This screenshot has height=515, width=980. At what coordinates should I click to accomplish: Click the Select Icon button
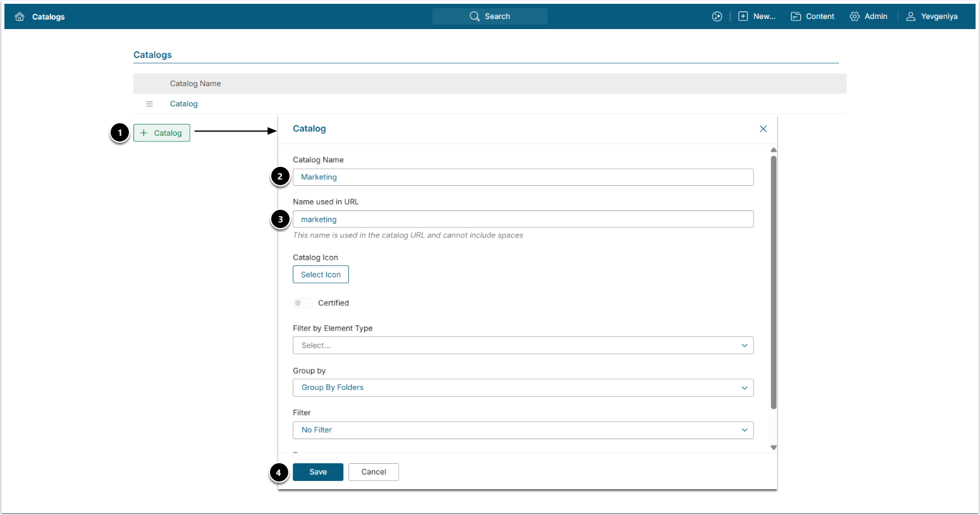click(x=321, y=275)
